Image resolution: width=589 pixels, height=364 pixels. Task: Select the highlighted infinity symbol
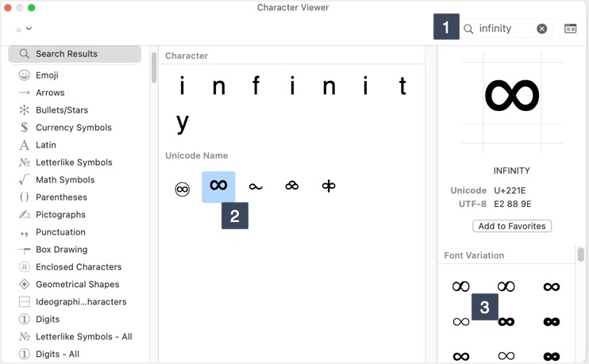pyautogui.click(x=218, y=187)
